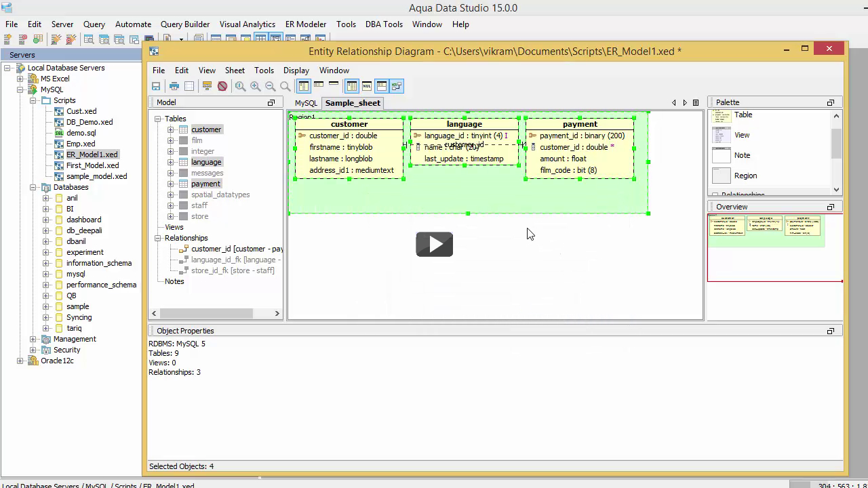Toggle the first entity attributes display button
Screen dimensions: 868x488
303,86
